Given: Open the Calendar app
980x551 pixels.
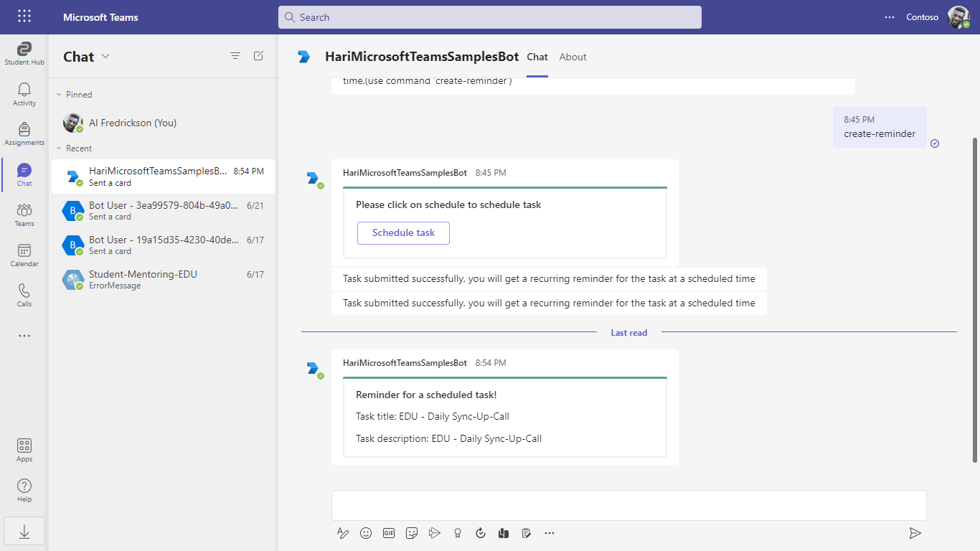Looking at the screenshot, I should pyautogui.click(x=24, y=255).
